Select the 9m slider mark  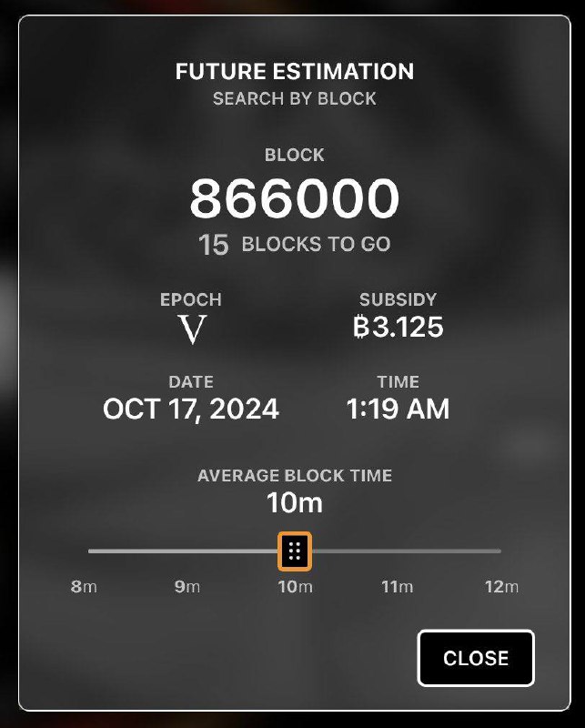pos(187,587)
